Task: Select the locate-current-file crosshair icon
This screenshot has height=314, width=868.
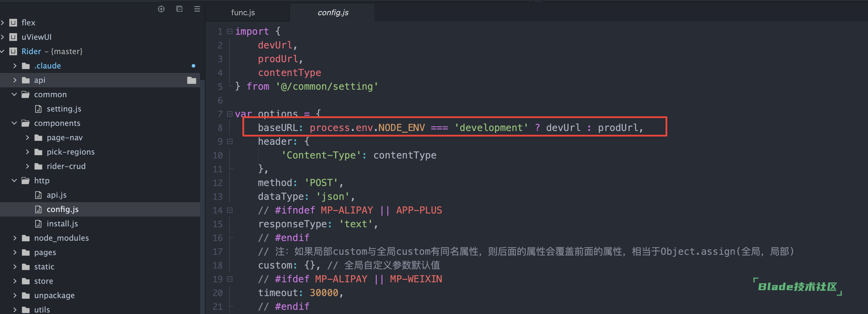Action: click(x=161, y=9)
